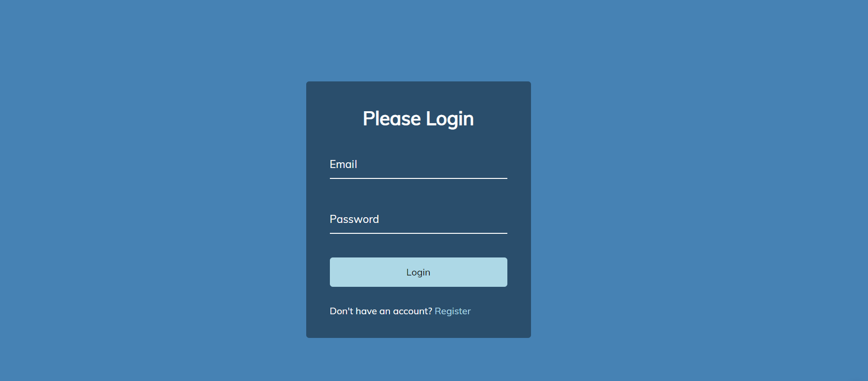Screen dimensions: 868x381
Task: Click the word "Login" inside the button
Action: (x=418, y=272)
